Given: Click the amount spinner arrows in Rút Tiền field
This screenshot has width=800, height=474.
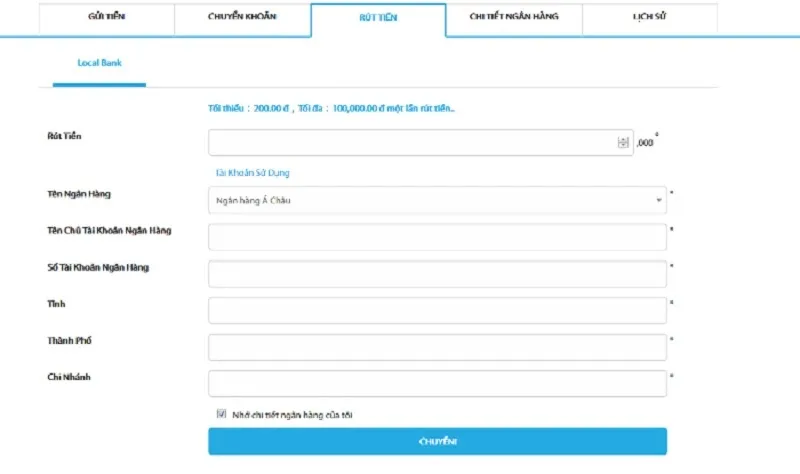Looking at the screenshot, I should [624, 143].
